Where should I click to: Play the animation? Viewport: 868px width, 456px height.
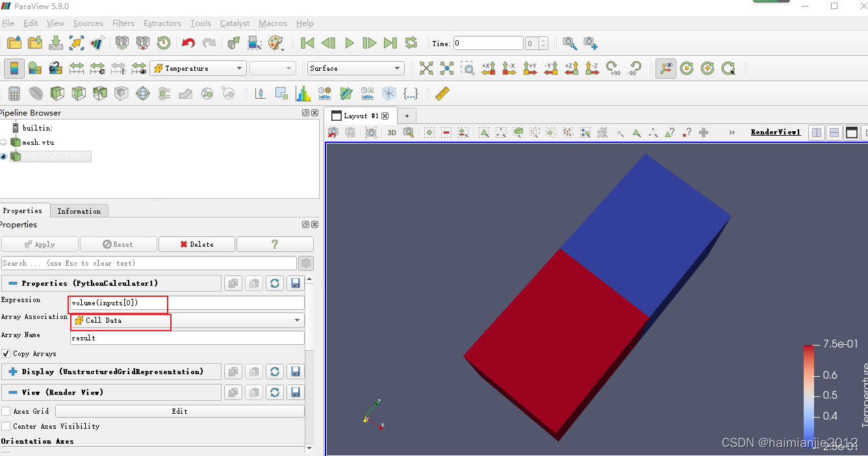[x=350, y=43]
